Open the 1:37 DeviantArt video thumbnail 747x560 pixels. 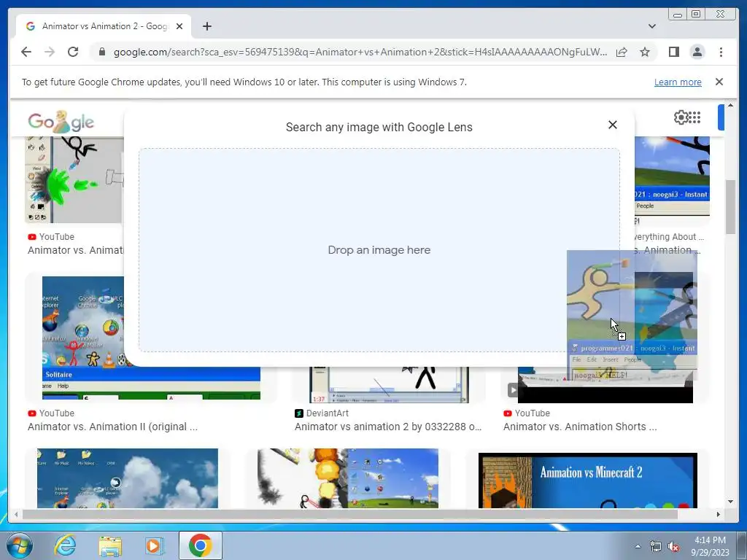389,385
